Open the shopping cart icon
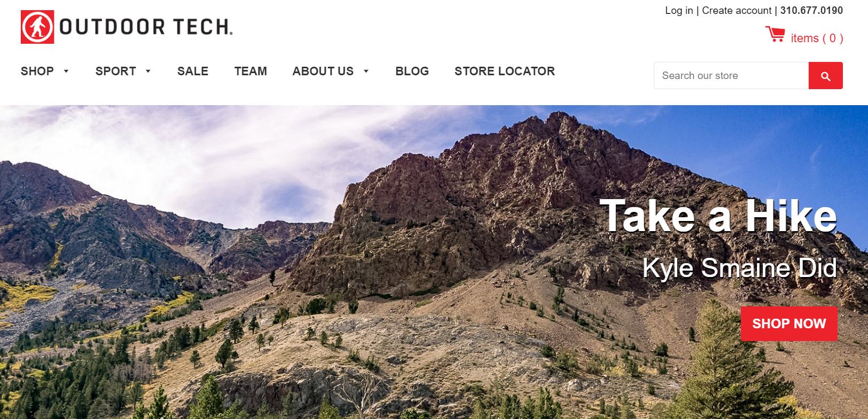This screenshot has height=419, width=868. pyautogui.click(x=775, y=34)
